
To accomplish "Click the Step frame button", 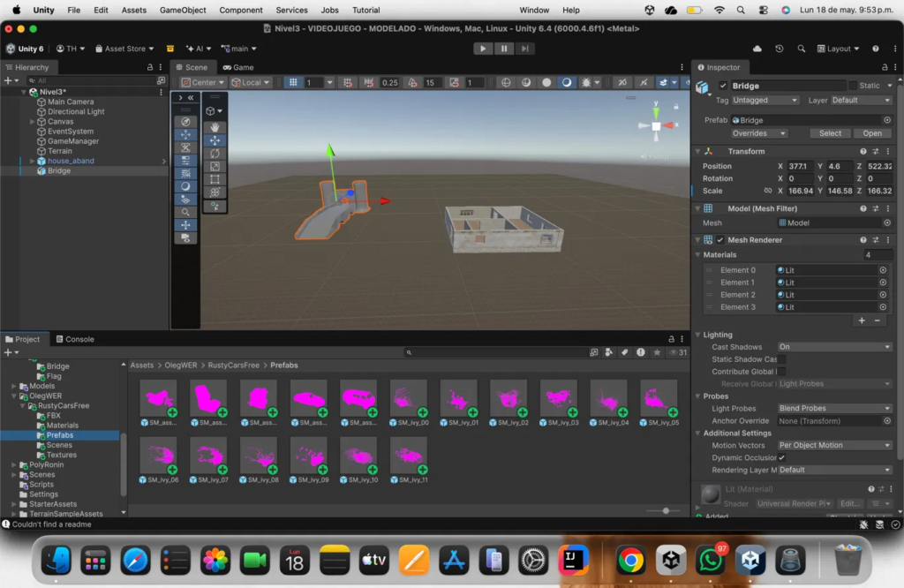I will [x=524, y=49].
